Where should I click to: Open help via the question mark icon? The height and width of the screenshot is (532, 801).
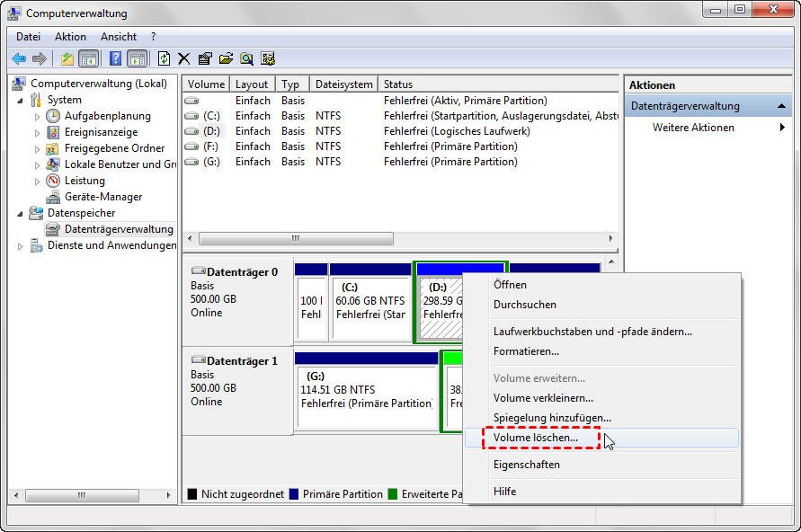(114, 58)
